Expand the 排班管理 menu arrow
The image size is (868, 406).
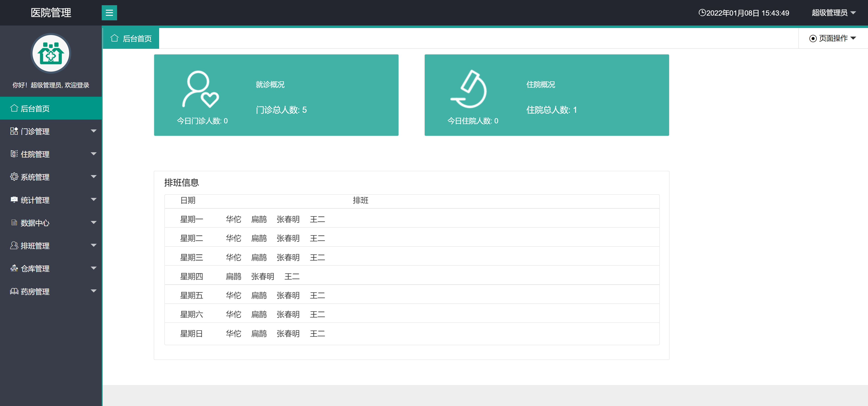pyautogui.click(x=94, y=245)
